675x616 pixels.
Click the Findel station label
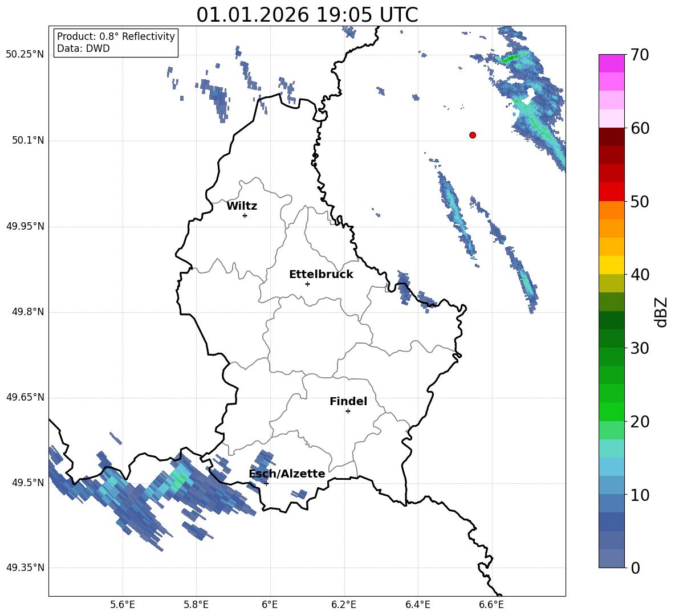click(x=348, y=401)
